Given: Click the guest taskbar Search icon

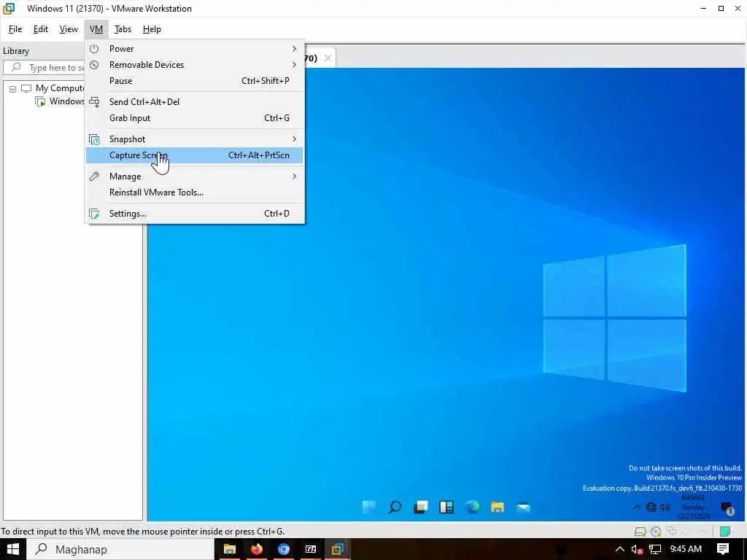Looking at the screenshot, I should [x=395, y=507].
